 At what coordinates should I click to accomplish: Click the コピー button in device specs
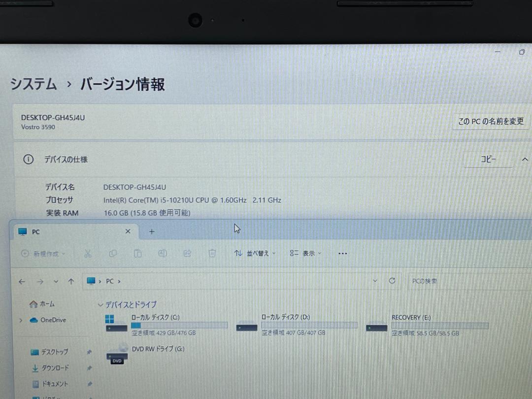(x=488, y=159)
